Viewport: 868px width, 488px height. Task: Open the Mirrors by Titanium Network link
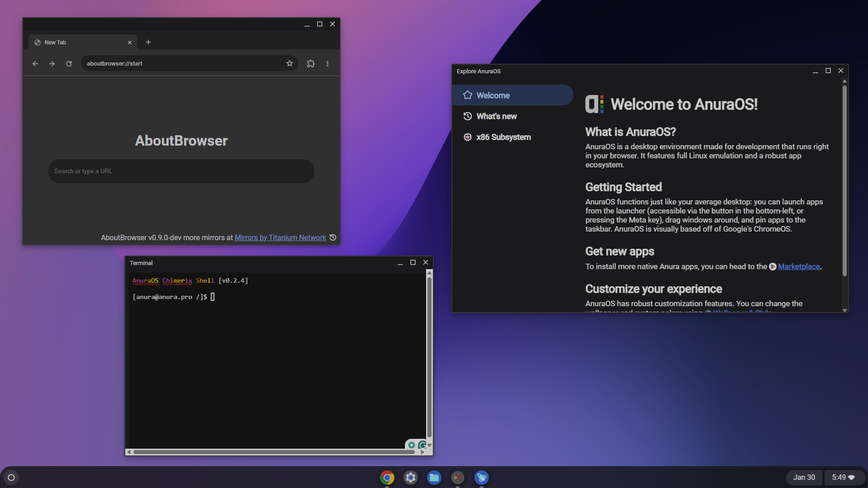tap(280, 237)
